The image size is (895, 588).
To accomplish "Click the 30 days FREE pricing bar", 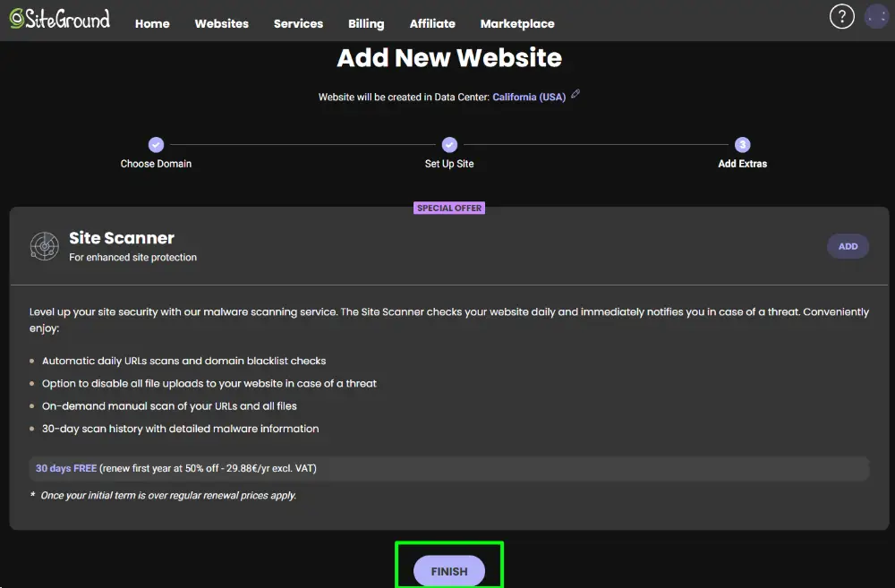I will click(x=448, y=468).
